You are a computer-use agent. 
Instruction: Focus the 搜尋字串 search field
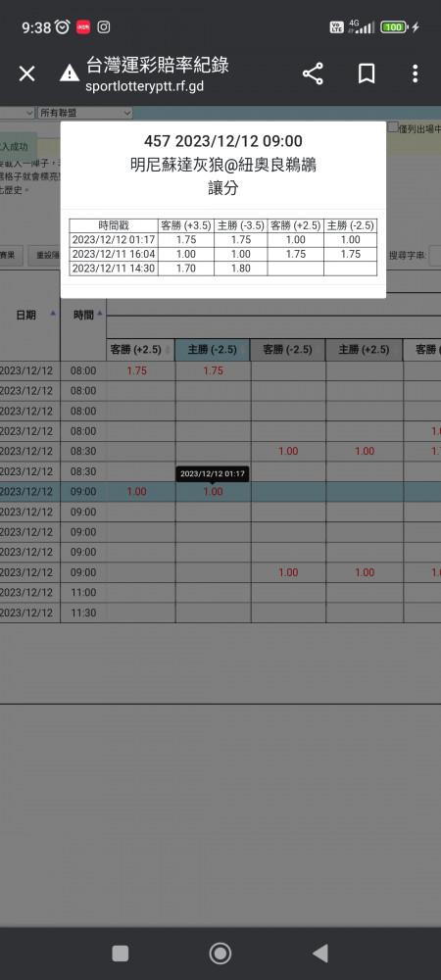pos(435,256)
